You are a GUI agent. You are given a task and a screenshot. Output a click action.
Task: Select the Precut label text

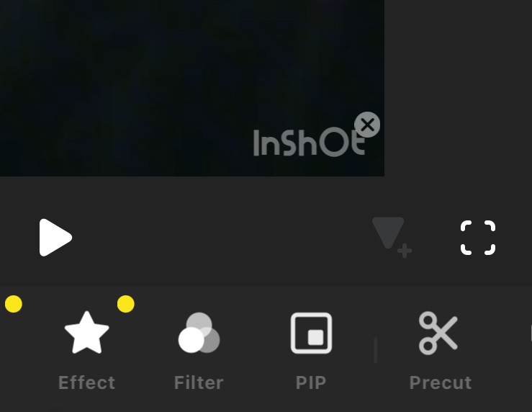click(x=441, y=382)
